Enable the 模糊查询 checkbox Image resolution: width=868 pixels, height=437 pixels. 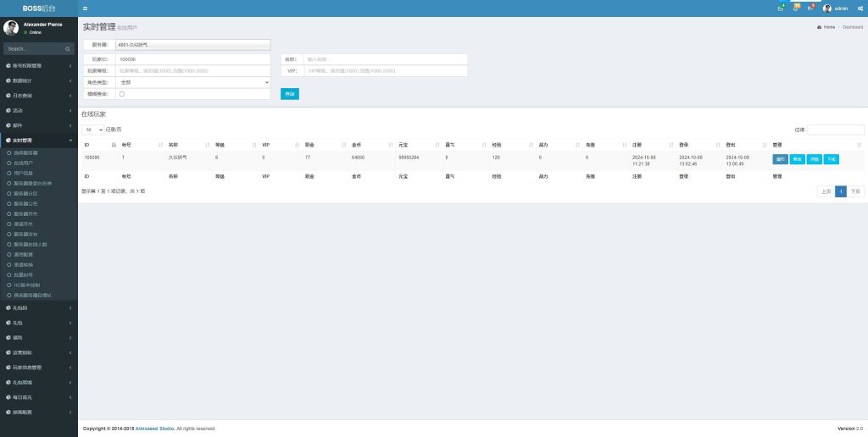pyautogui.click(x=122, y=94)
